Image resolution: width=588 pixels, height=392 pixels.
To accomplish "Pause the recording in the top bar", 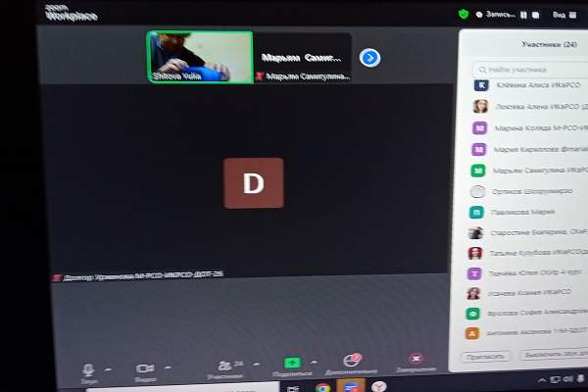I will 523,15.
